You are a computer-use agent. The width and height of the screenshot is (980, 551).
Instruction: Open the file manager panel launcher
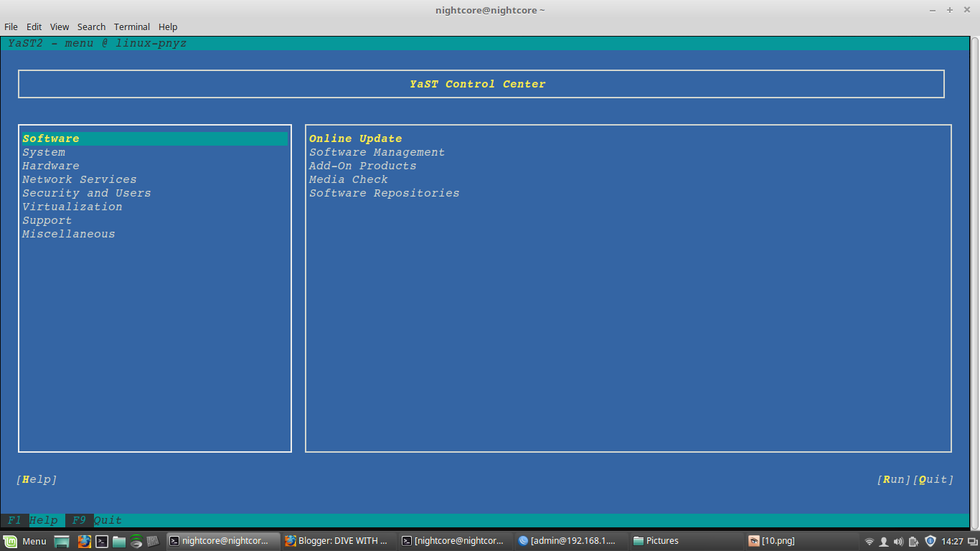tap(119, 542)
